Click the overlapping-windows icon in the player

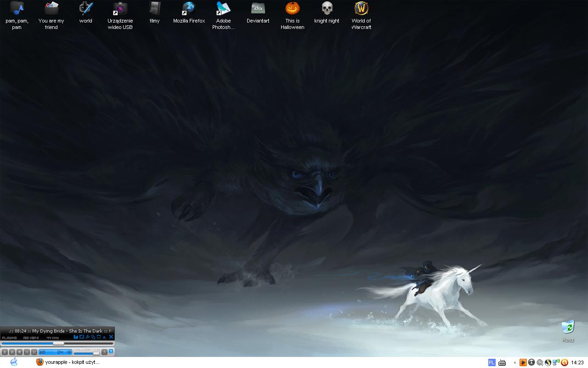pyautogui.click(x=93, y=337)
